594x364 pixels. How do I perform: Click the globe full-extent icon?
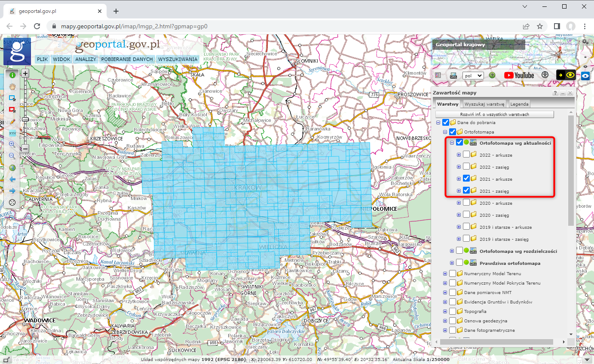tap(12, 168)
